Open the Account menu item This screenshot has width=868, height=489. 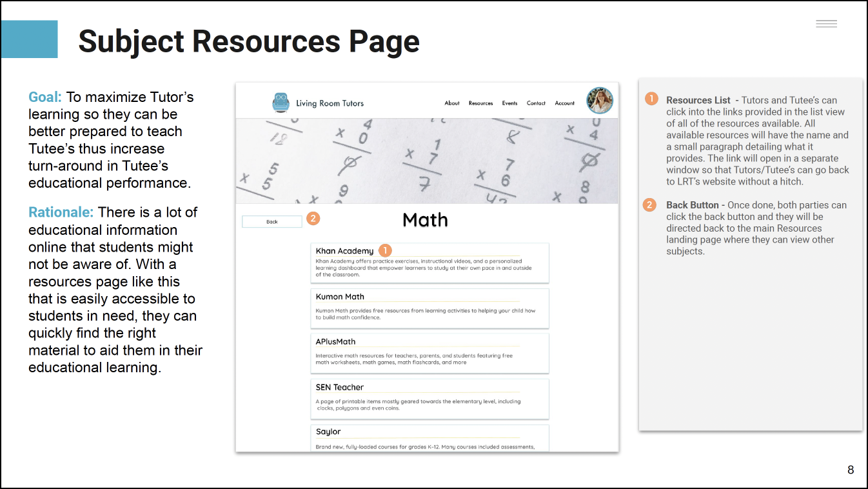click(564, 103)
